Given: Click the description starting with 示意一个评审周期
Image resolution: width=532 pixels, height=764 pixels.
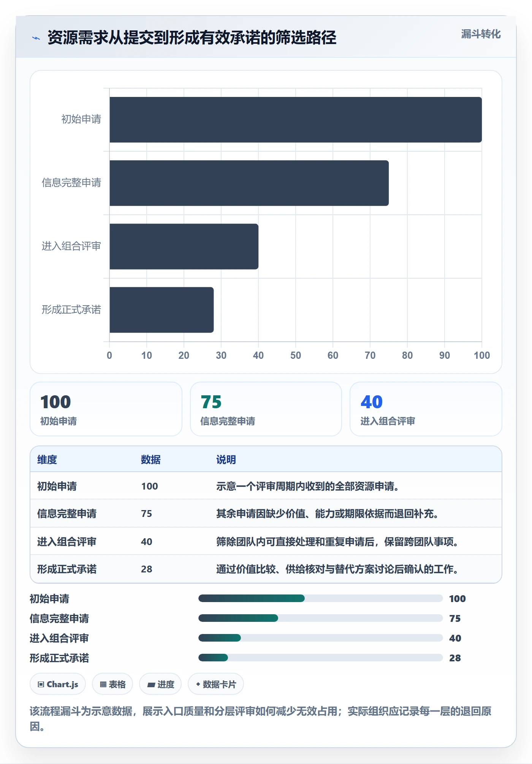Looking at the screenshot, I should tap(307, 486).
